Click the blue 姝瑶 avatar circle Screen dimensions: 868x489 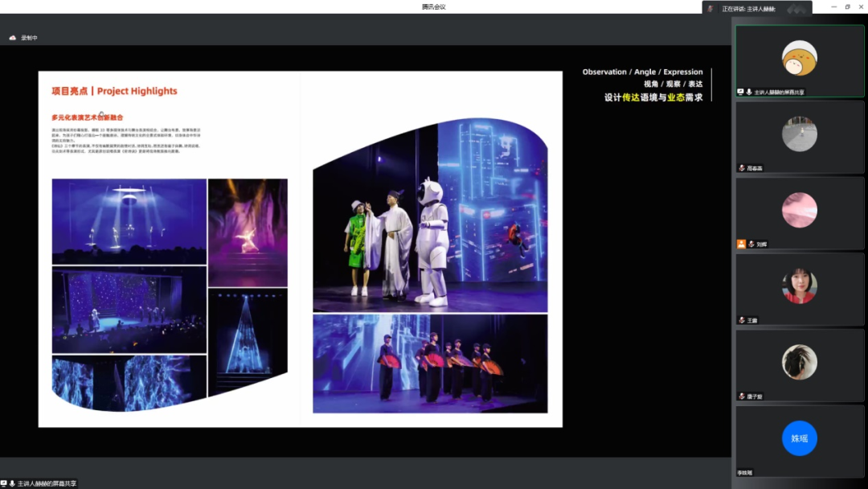click(799, 438)
